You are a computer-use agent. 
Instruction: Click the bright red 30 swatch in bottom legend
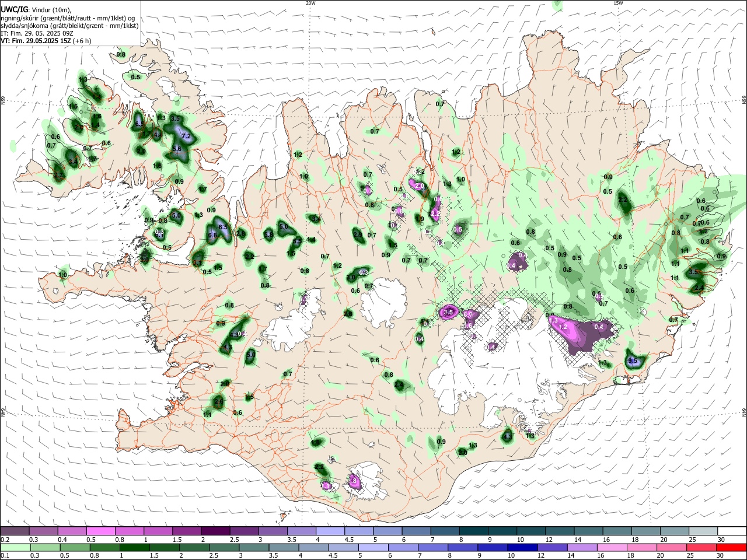[x=731, y=547]
